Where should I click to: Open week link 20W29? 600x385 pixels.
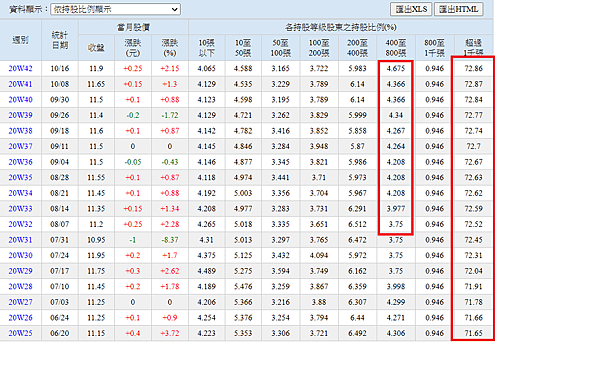click(21, 271)
